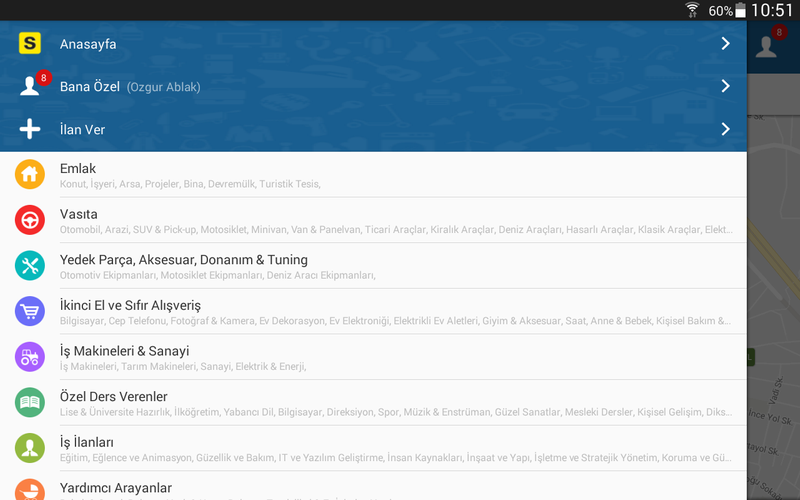The image size is (800, 500).
Task: Tap the teal Yedek Parça tools icon
Action: [30, 266]
